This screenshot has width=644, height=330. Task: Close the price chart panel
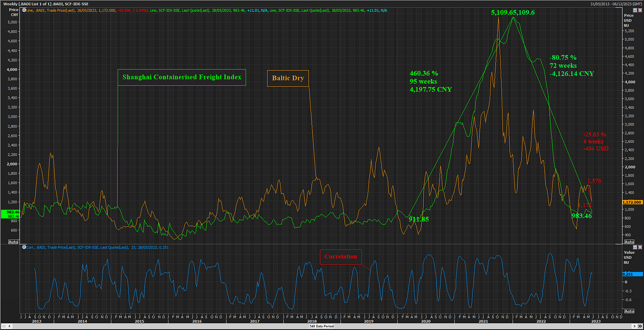(641, 9)
